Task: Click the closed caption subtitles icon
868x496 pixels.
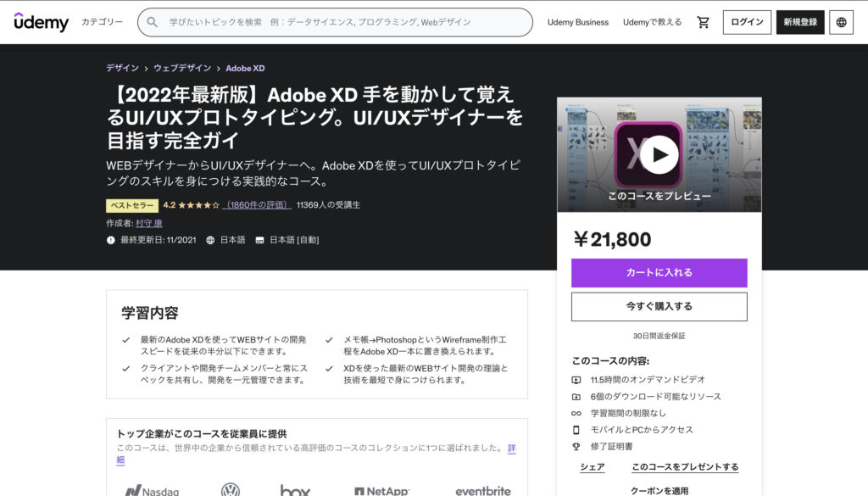Action: pos(259,240)
